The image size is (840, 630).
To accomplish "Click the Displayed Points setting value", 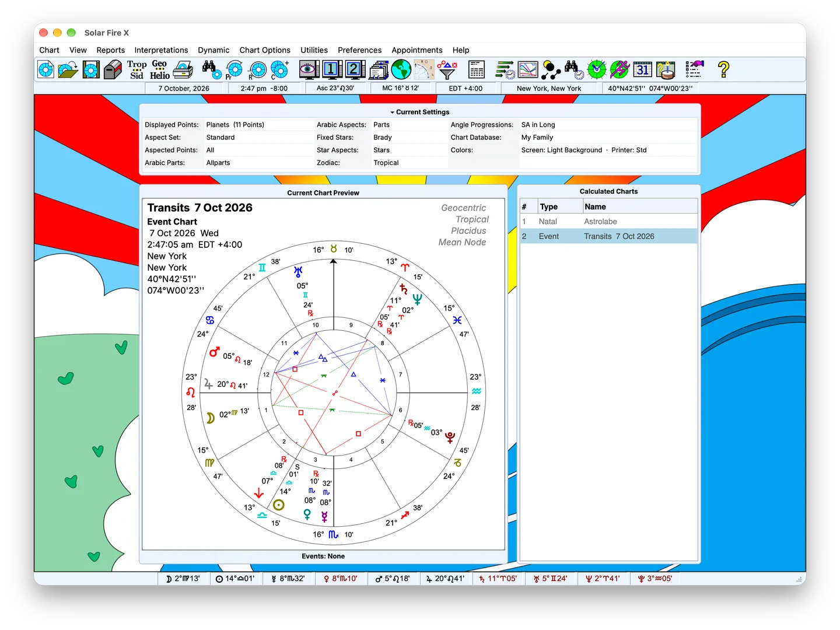I will [235, 125].
